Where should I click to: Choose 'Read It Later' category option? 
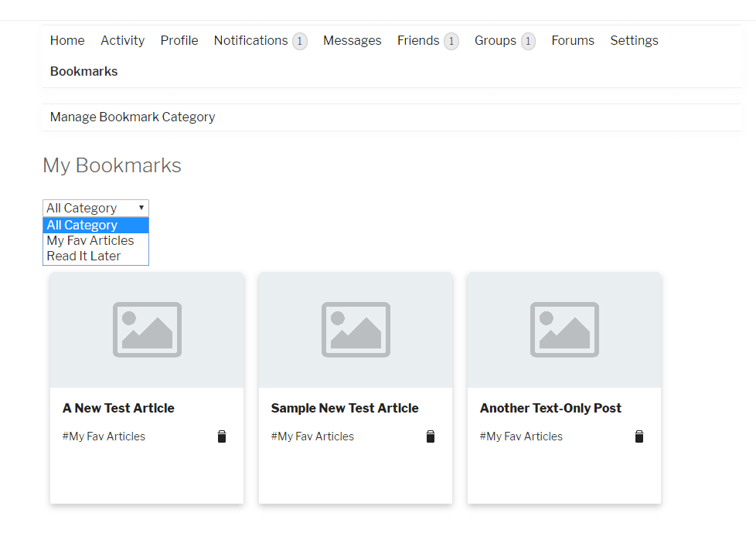83,256
